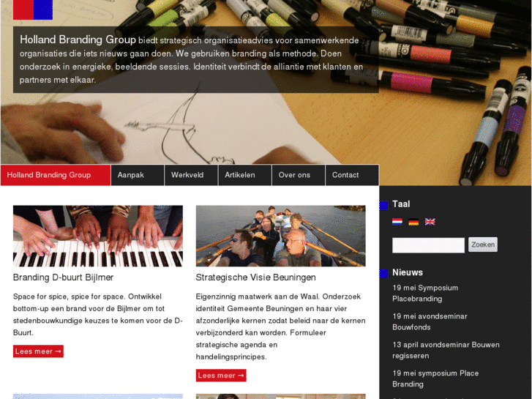Click the blue square beside Nieuws heading
The width and height of the screenshot is (532, 399).
[x=383, y=274]
